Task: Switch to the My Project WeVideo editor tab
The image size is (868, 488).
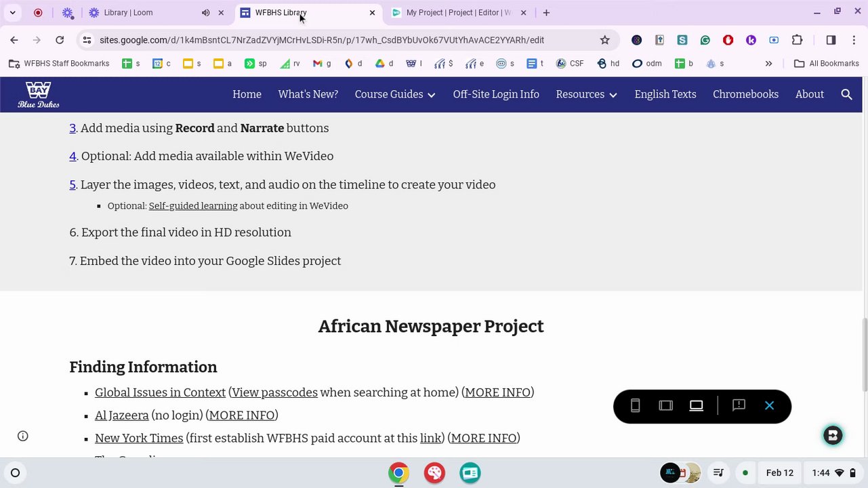Action: (458, 13)
